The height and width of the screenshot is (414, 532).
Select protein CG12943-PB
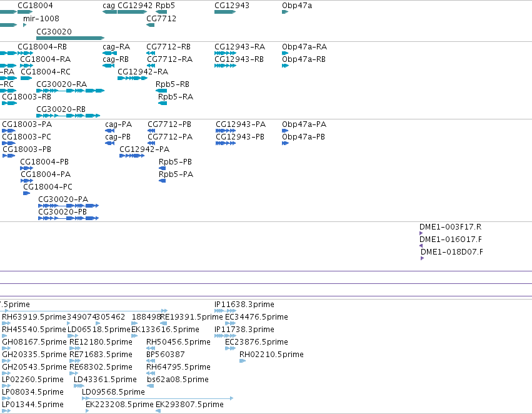[x=240, y=137]
